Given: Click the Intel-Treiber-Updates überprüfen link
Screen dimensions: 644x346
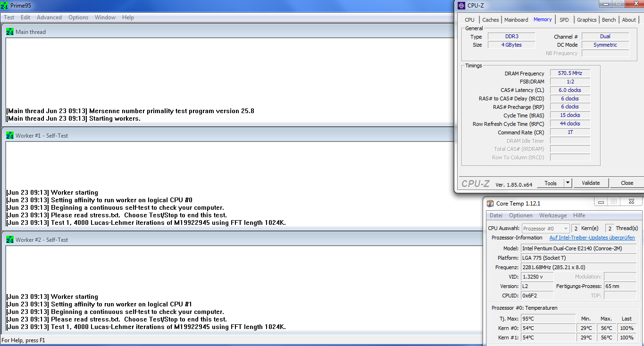Looking at the screenshot, I should click(x=592, y=238).
